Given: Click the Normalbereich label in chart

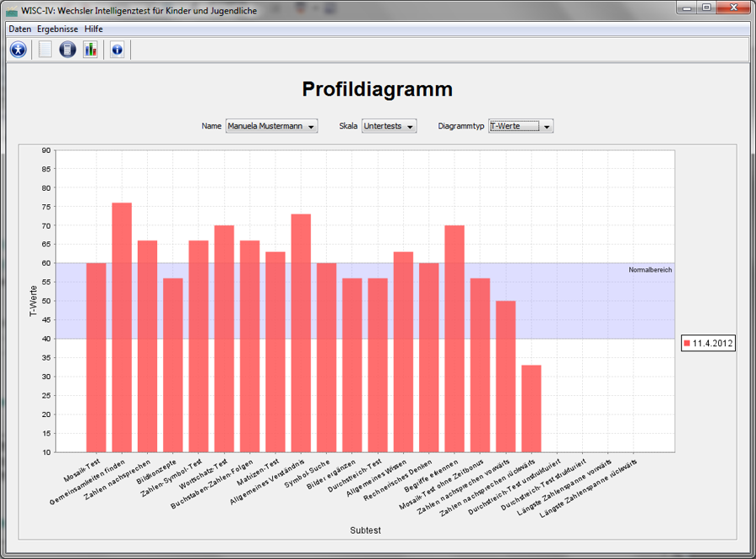Looking at the screenshot, I should pyautogui.click(x=650, y=270).
